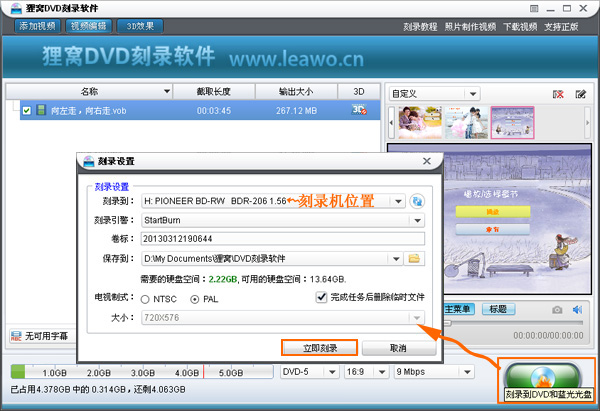This screenshot has width=600, height=411.
Task: Show next menu templates with right arrow
Action: 588,122
